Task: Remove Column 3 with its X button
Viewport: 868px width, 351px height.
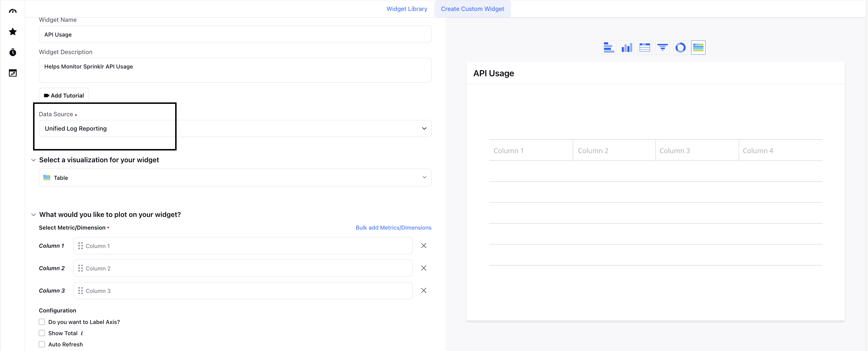Action: pos(424,291)
